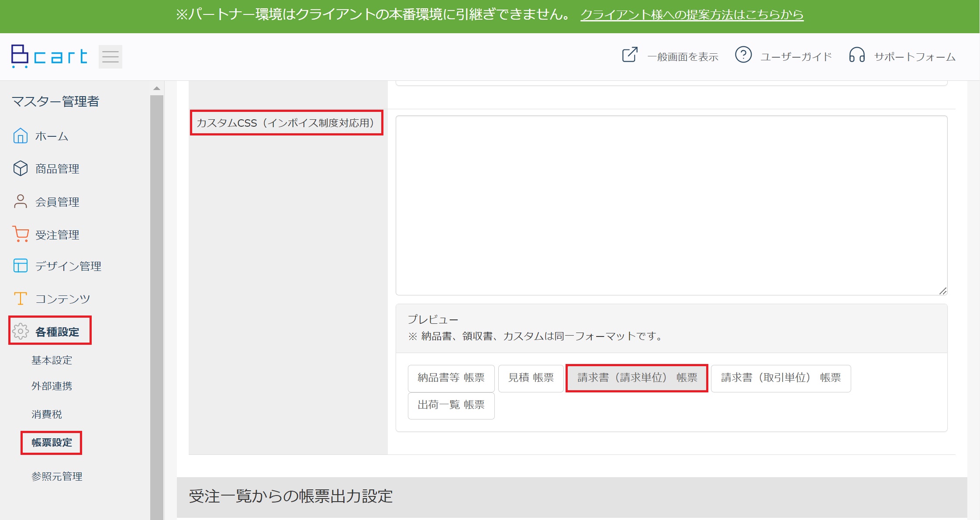Screen dimensions: 980x520
Task: Open the サポートフォーム link
Action: (x=915, y=57)
